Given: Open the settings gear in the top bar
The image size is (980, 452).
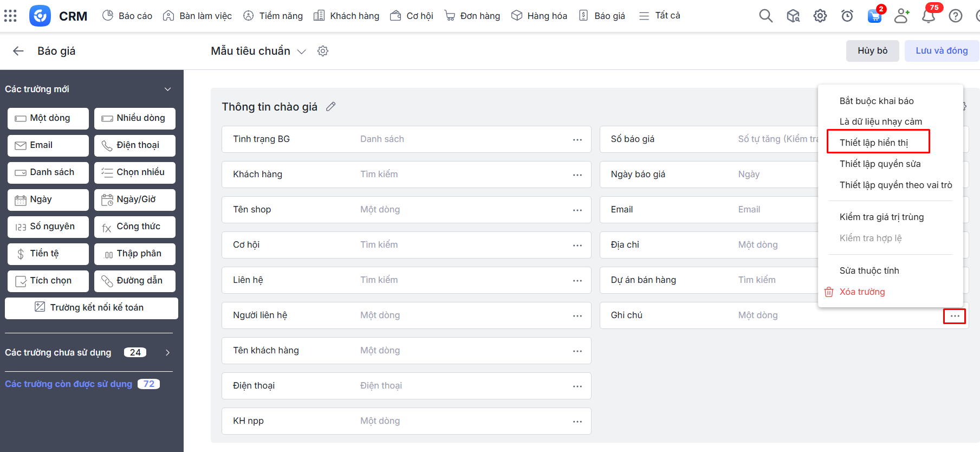Looking at the screenshot, I should pos(820,16).
